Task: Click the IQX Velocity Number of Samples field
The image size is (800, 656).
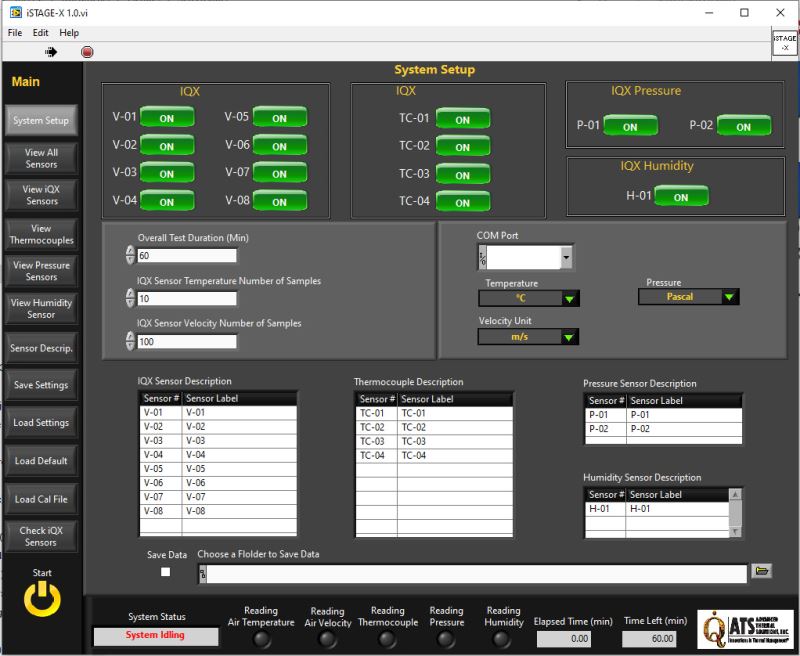Action: (x=187, y=341)
